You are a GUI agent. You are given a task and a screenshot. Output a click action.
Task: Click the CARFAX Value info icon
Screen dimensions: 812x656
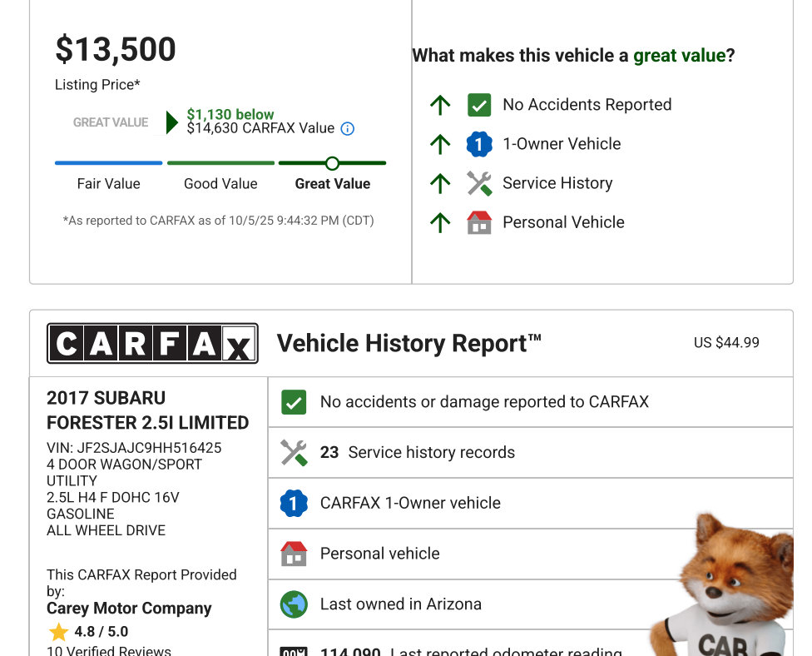coord(346,128)
